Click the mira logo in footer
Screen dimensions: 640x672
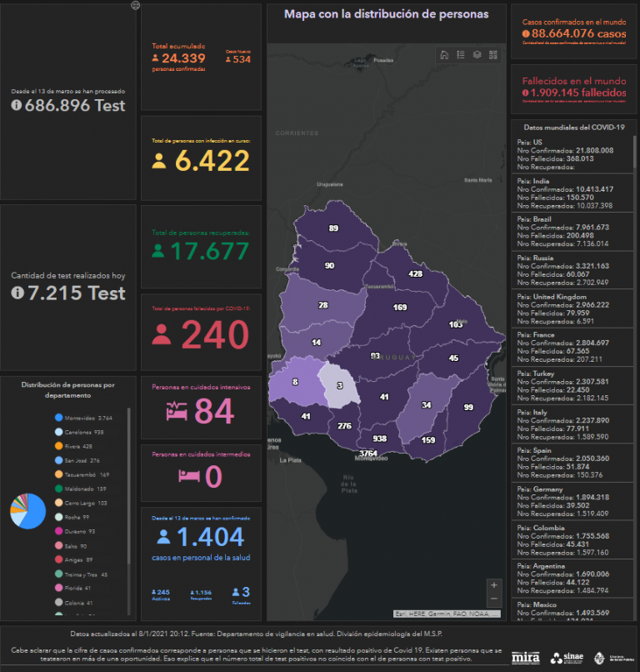point(523,655)
